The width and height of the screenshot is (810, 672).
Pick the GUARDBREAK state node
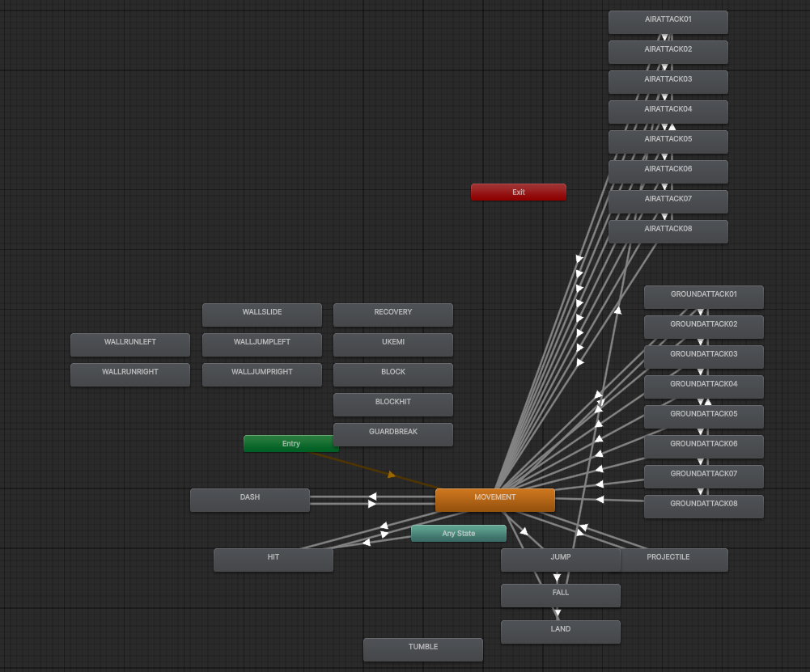click(x=392, y=434)
